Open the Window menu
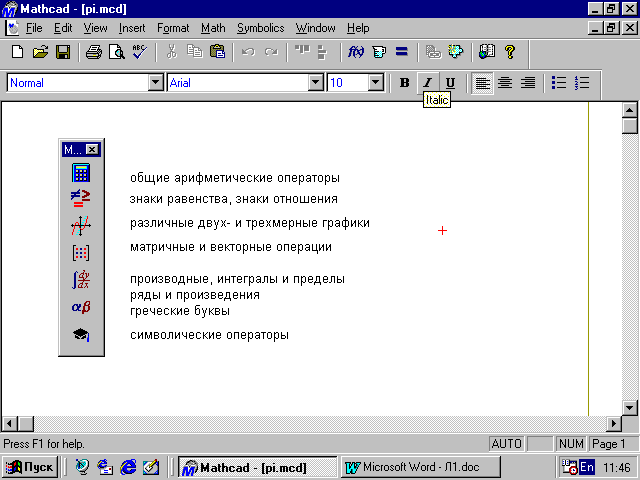Viewport: 640px width, 480px height. point(316,28)
